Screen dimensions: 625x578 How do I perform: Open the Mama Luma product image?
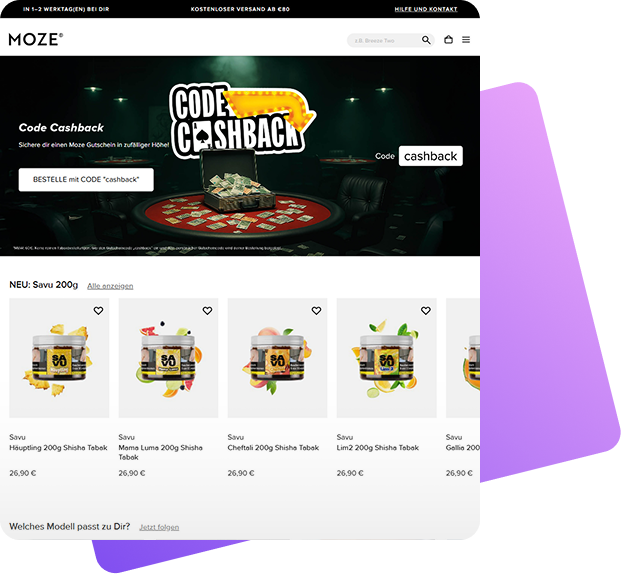[168, 358]
